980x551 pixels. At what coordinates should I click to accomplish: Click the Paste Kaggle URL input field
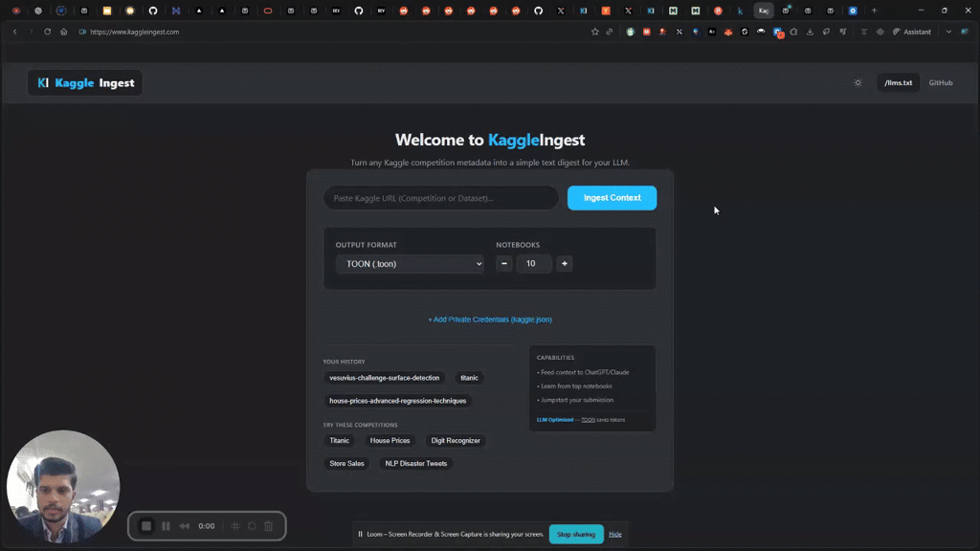click(441, 198)
